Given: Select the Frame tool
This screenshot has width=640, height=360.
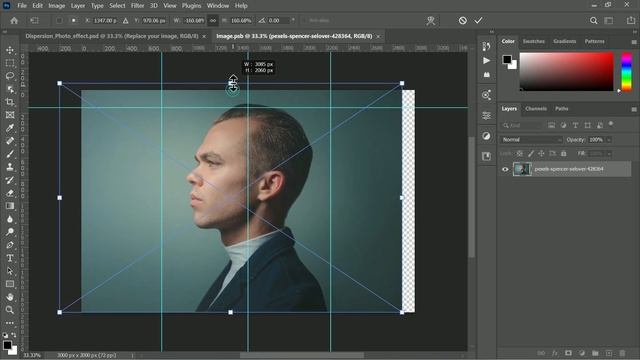Looking at the screenshot, I should coord(10,115).
